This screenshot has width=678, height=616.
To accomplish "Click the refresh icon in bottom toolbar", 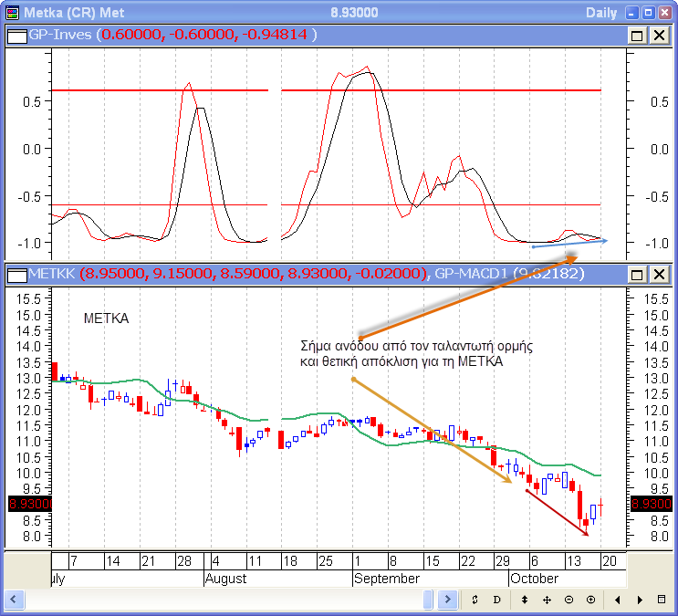I will click(475, 600).
